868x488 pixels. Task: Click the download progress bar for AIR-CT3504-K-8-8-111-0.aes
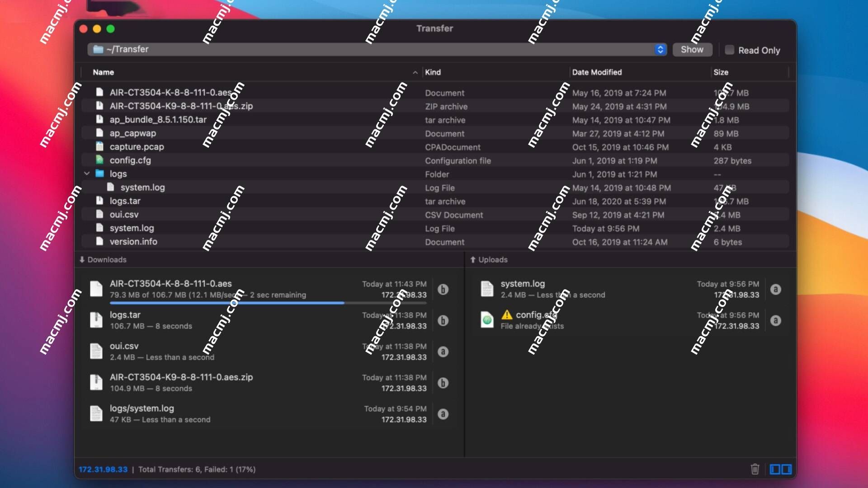[x=268, y=303]
